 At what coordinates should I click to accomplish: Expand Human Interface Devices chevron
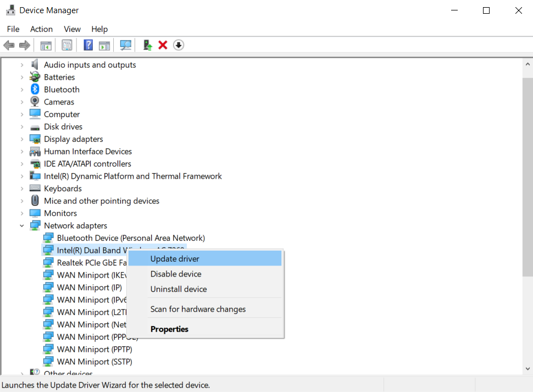tap(22, 151)
